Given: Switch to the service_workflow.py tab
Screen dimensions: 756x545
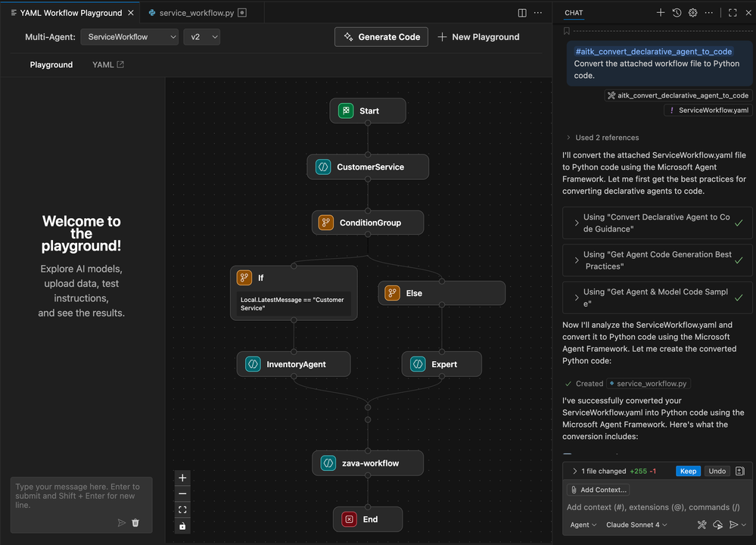Looking at the screenshot, I should 197,13.
